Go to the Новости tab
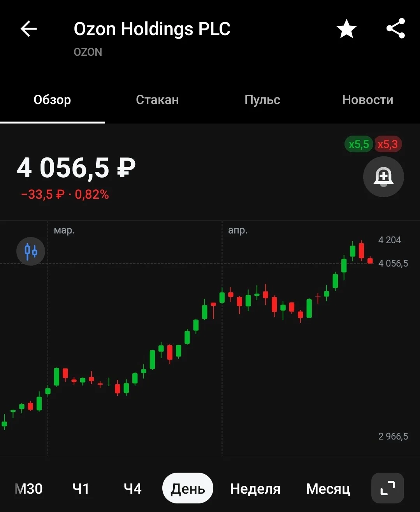Image resolution: width=420 pixels, height=512 pixels. [x=367, y=100]
